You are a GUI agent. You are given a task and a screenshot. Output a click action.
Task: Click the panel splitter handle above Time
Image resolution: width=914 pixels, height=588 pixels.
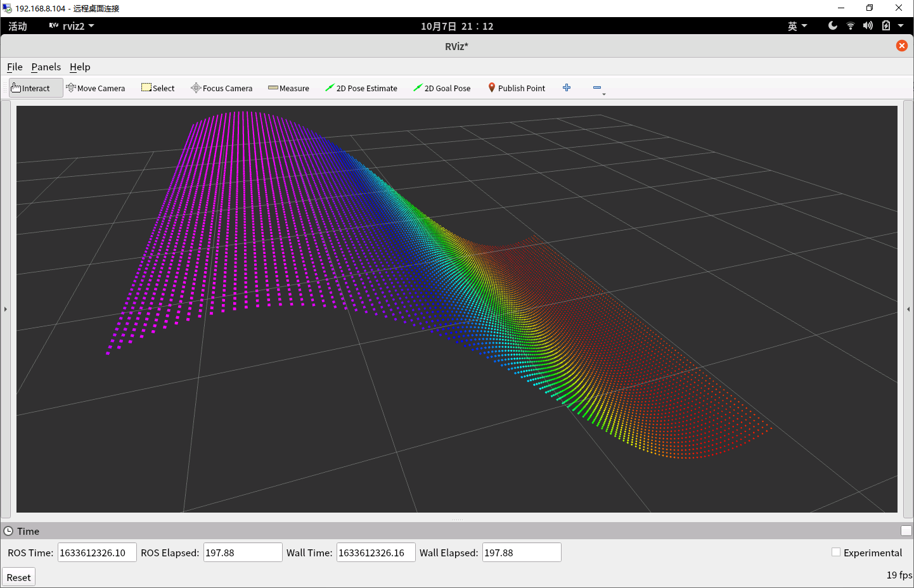pos(457,520)
